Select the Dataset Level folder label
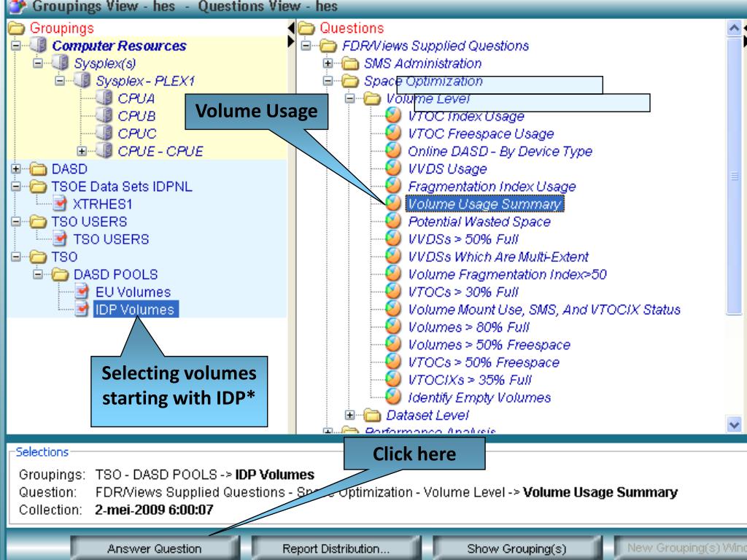The image size is (747, 560). pyautogui.click(x=427, y=415)
